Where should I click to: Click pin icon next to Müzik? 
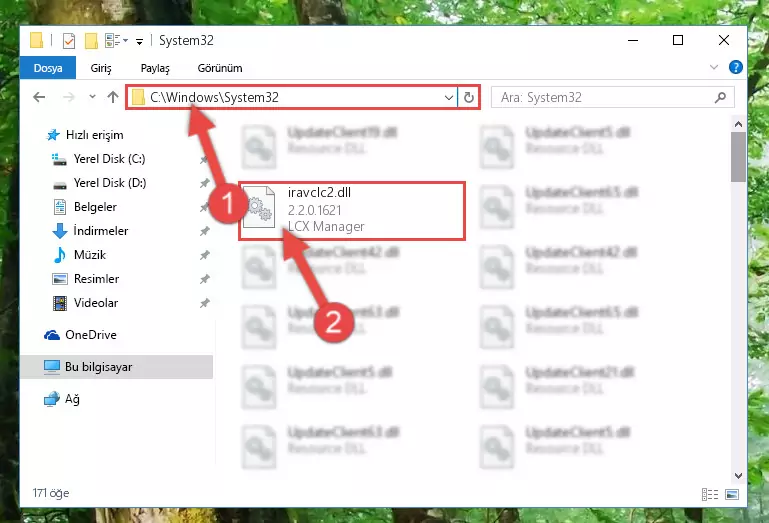(205, 255)
